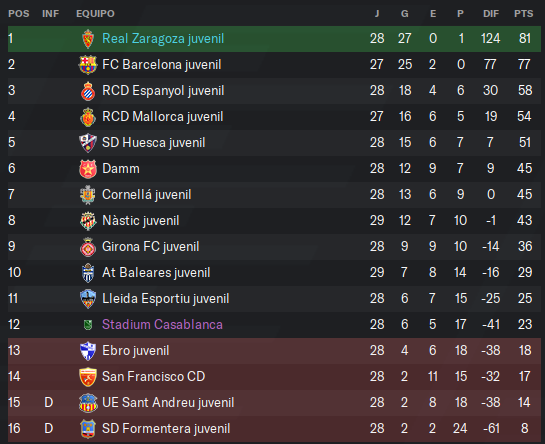Click the Damm club star crest

(x=88, y=169)
